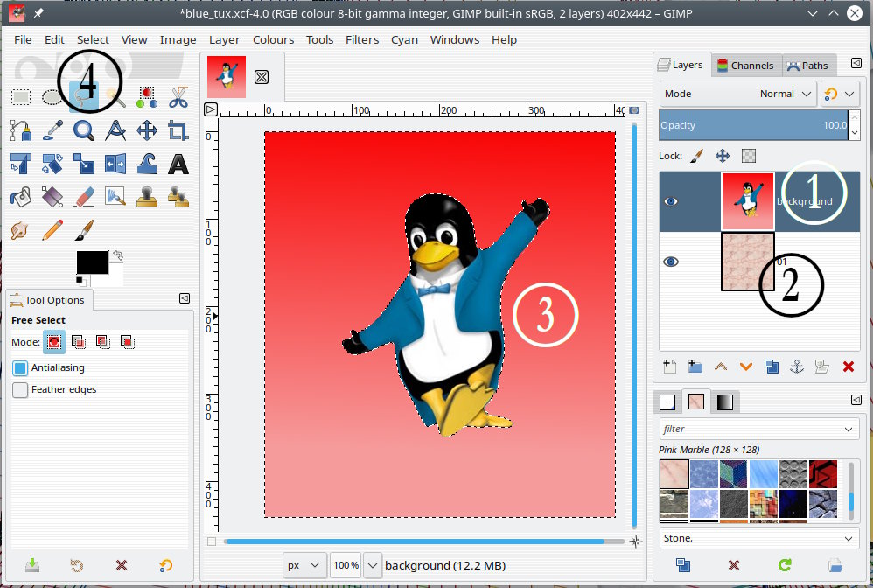
Task: Choose the Gradient blend tool
Action: click(x=52, y=197)
